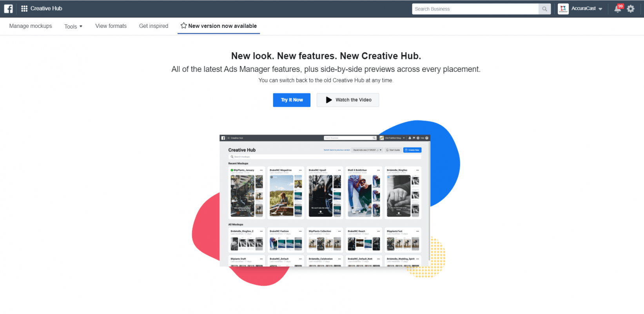Open the app grid menu icon
Viewport: 644px width, 314px height.
click(x=24, y=9)
